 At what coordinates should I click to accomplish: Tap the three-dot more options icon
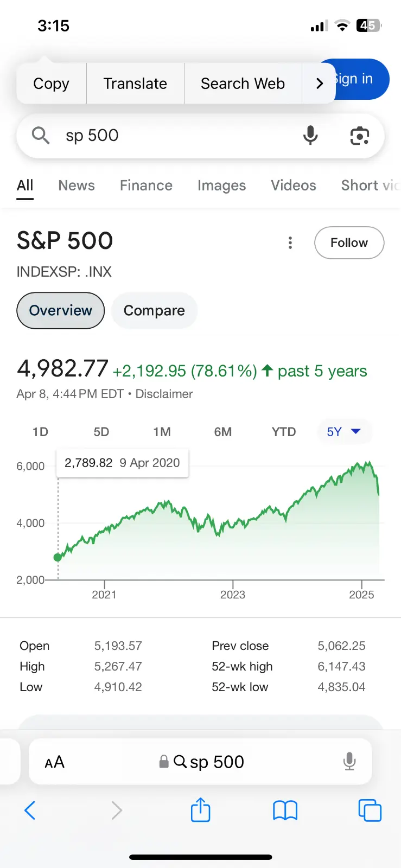(x=290, y=242)
